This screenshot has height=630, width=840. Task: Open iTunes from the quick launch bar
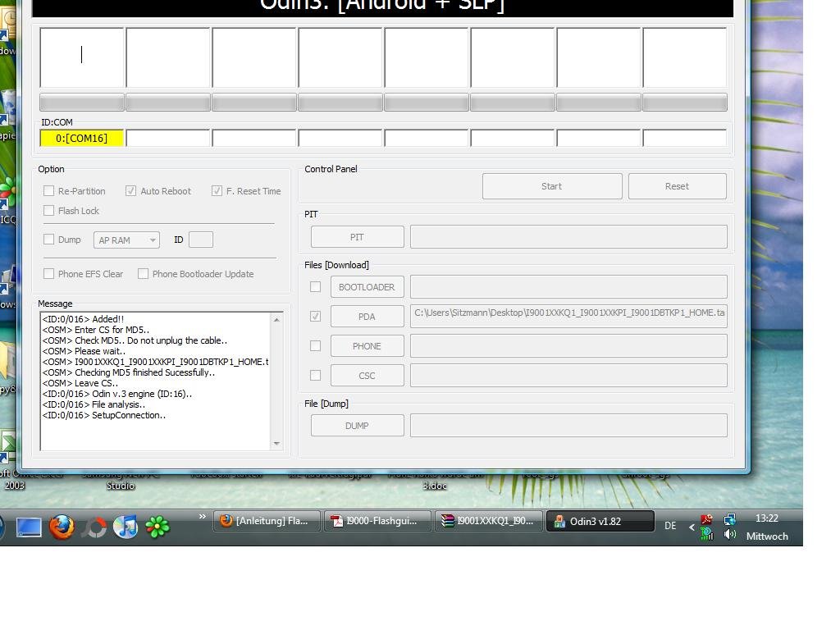click(126, 527)
